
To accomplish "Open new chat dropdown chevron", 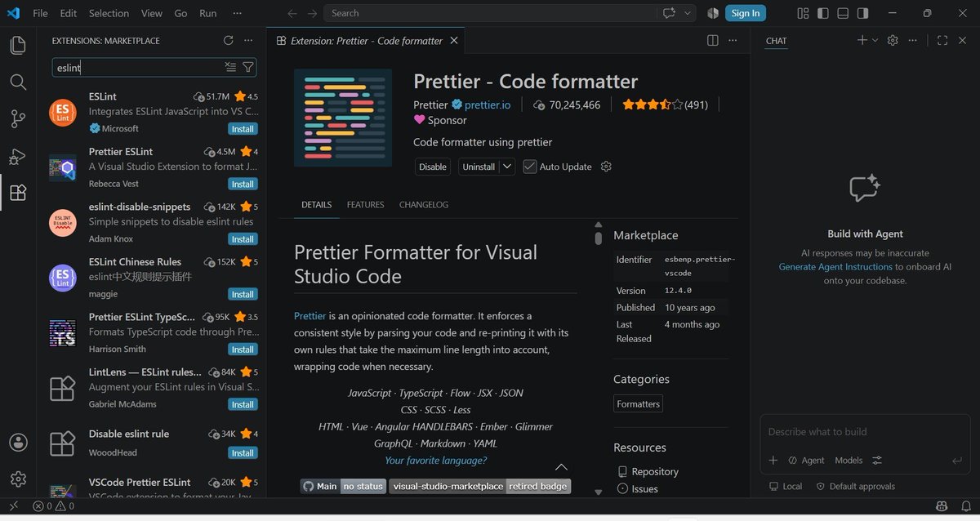I will click(x=875, y=40).
